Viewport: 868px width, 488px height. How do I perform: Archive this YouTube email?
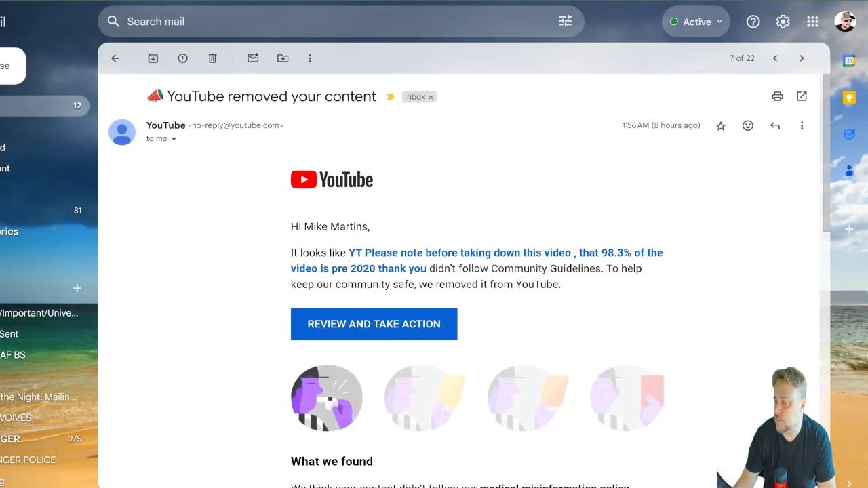point(153,58)
